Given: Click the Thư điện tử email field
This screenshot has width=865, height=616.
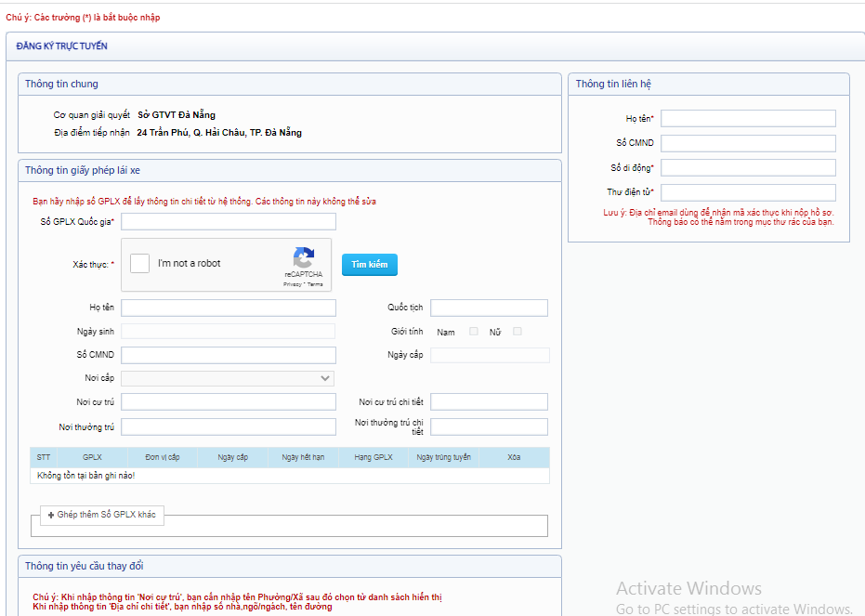Looking at the screenshot, I should [749, 192].
